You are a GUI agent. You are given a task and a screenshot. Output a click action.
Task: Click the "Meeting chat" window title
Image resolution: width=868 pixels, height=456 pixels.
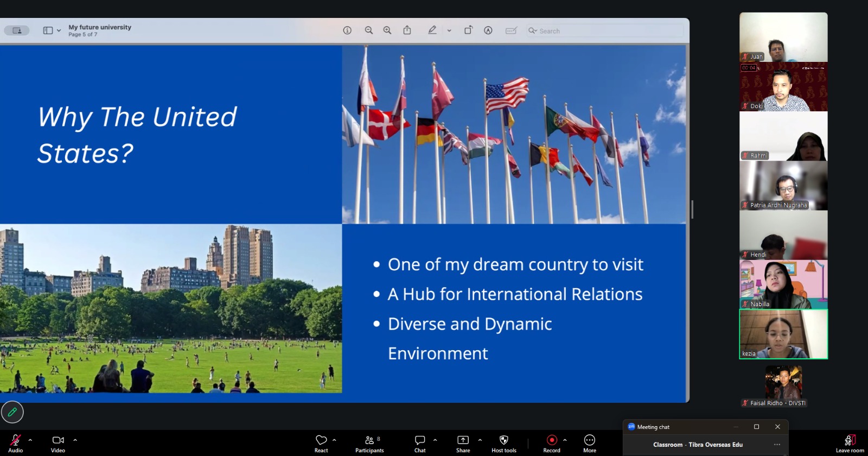click(653, 427)
